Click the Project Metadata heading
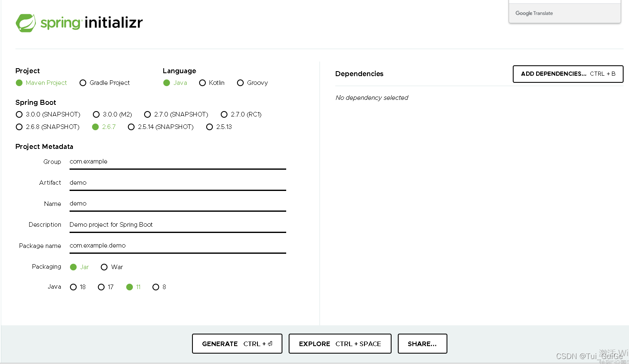The width and height of the screenshot is (629, 364). pos(44,146)
